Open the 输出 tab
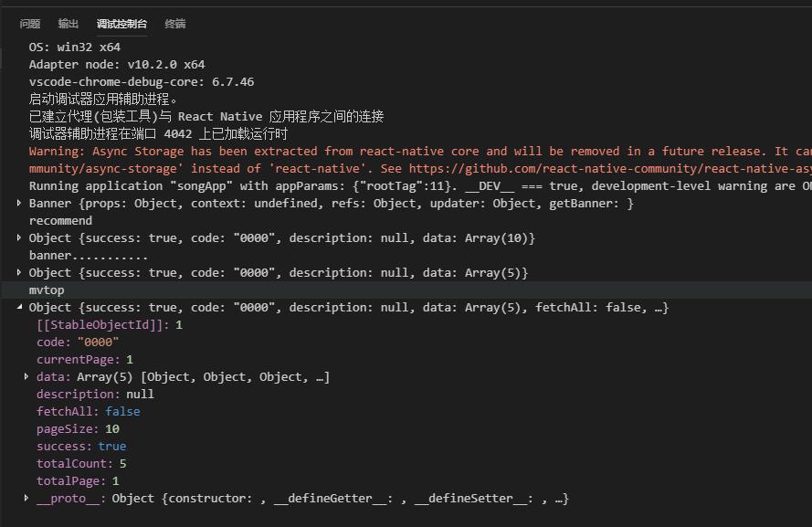The width and height of the screenshot is (812, 527). (69, 24)
